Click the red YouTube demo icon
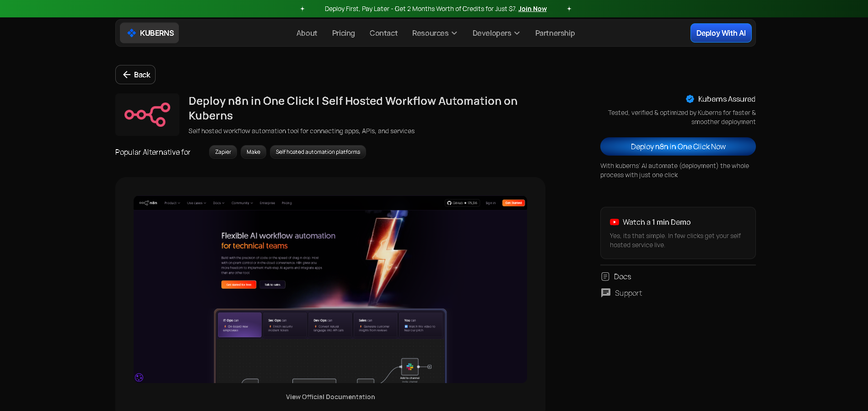The image size is (868, 411). 614,222
